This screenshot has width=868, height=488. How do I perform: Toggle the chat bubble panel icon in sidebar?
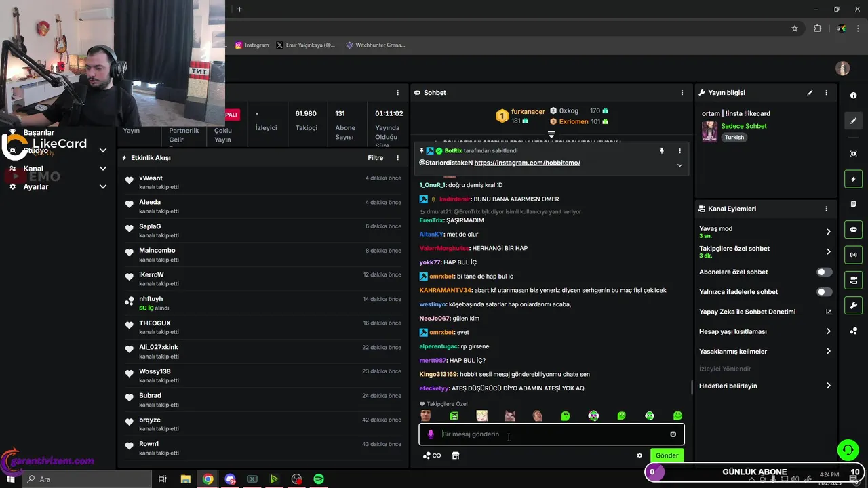853,229
